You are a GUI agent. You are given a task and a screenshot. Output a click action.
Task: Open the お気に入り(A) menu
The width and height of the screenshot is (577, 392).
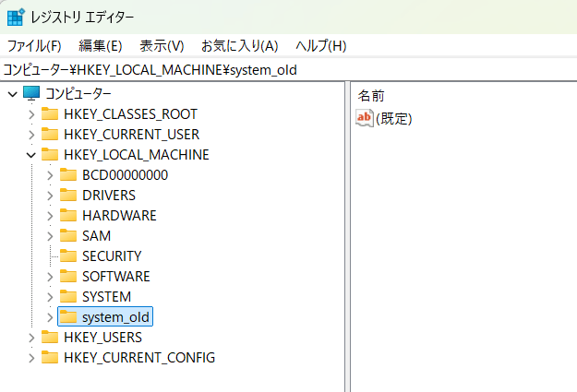tap(239, 45)
